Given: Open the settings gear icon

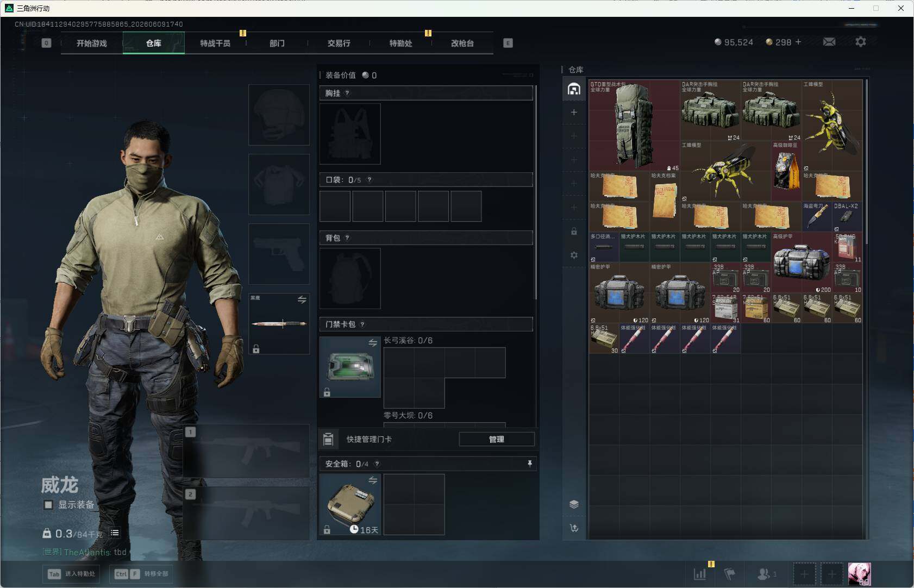Looking at the screenshot, I should coord(861,42).
